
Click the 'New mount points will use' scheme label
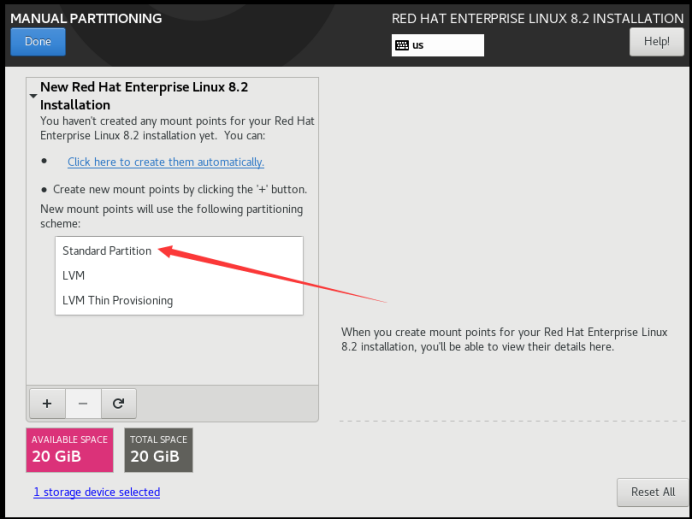[x=171, y=216]
